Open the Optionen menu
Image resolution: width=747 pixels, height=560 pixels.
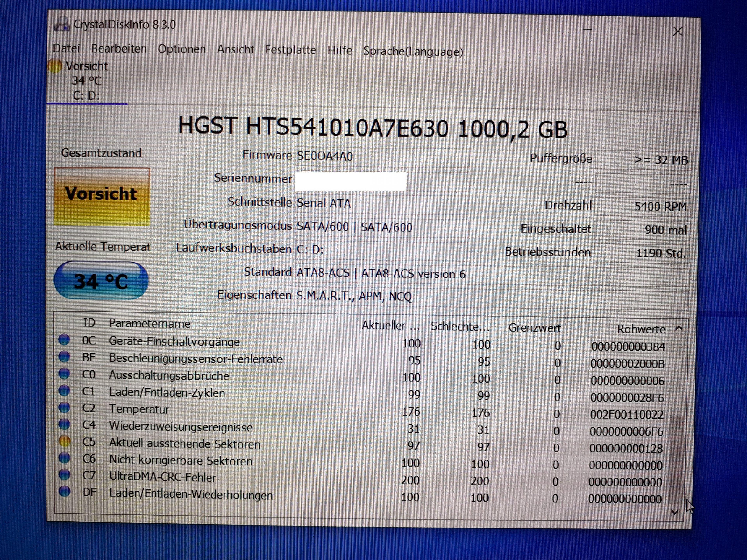182,49
